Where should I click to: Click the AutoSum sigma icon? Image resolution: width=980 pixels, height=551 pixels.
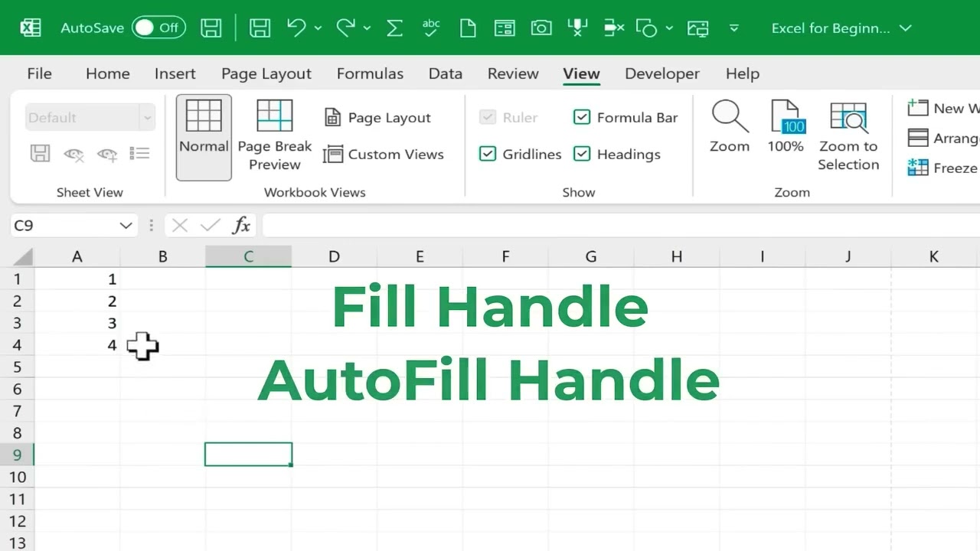coord(394,28)
